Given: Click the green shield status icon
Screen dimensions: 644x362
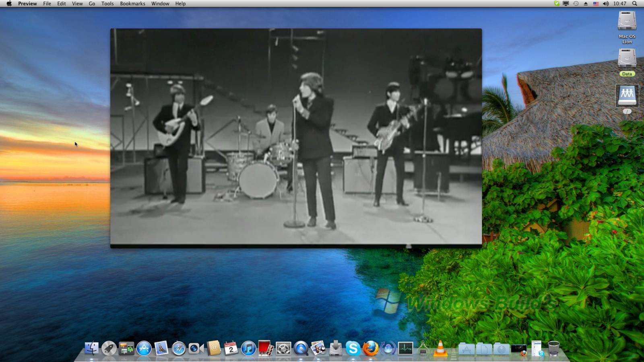Looking at the screenshot, I should coord(557,4).
